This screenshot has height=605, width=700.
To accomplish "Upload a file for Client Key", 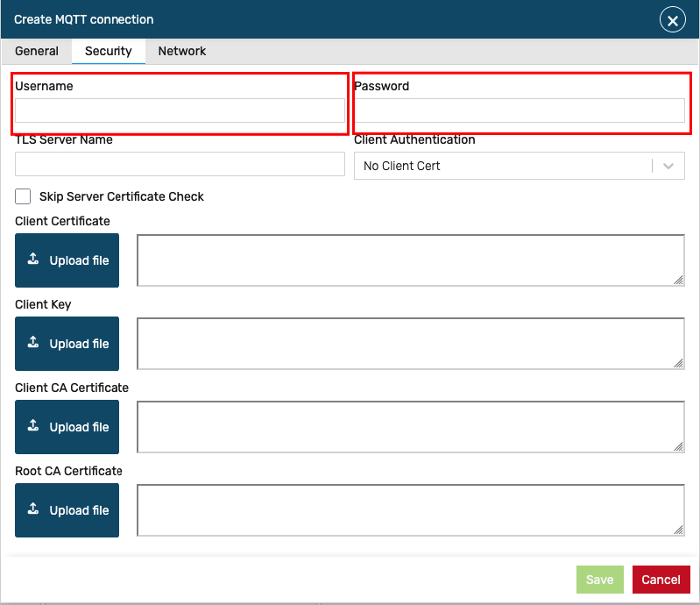I will 67,344.
